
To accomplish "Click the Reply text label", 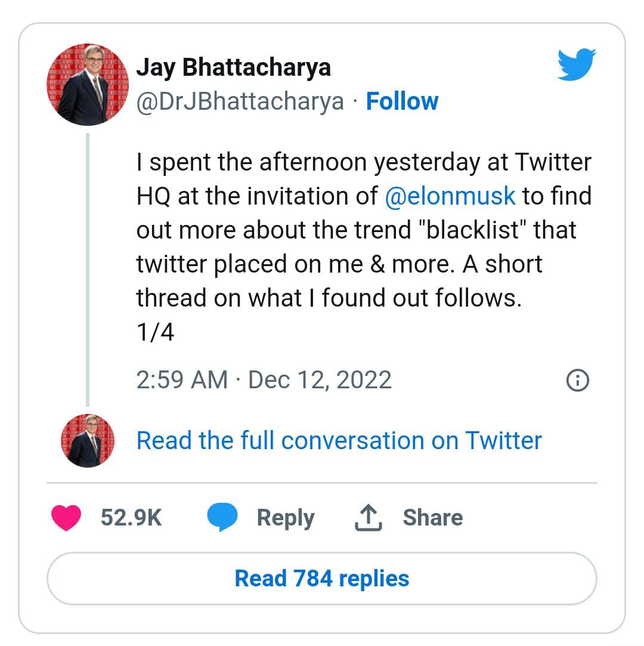I will pyautogui.click(x=285, y=517).
